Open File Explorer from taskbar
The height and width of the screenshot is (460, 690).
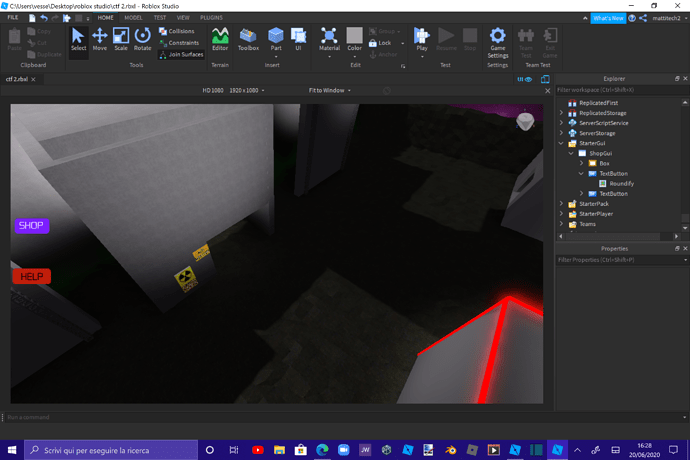pos(279,450)
